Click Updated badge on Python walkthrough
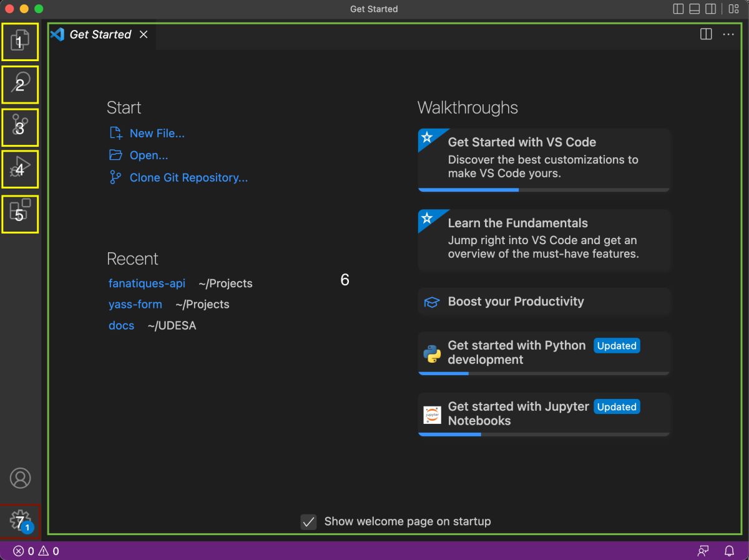The image size is (749, 560). 617,346
